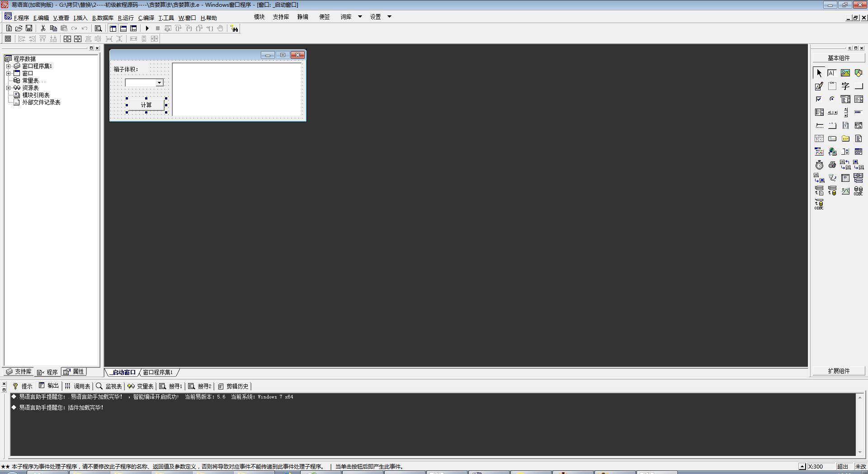Open the 词库 dropdown arrow
This screenshot has height=474, width=868.
pyautogui.click(x=360, y=17)
